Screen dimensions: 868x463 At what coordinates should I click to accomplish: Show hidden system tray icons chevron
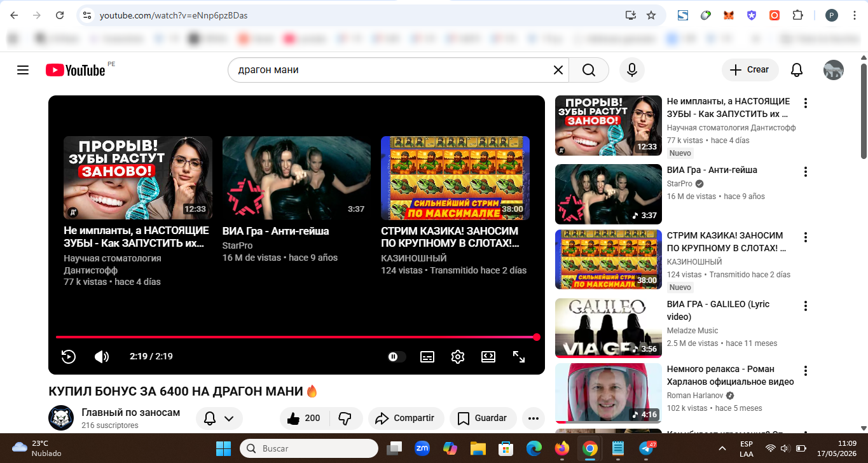pos(722,448)
